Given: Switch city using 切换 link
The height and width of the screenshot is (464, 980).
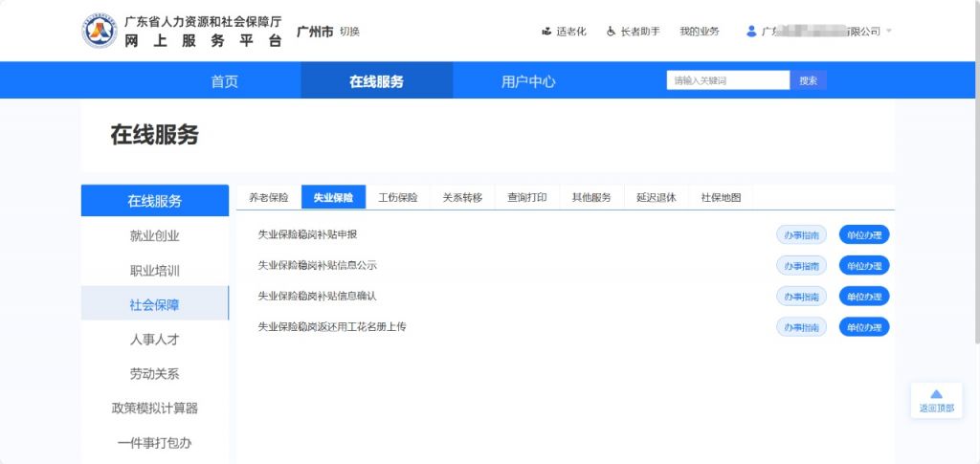Looking at the screenshot, I should pyautogui.click(x=349, y=32).
